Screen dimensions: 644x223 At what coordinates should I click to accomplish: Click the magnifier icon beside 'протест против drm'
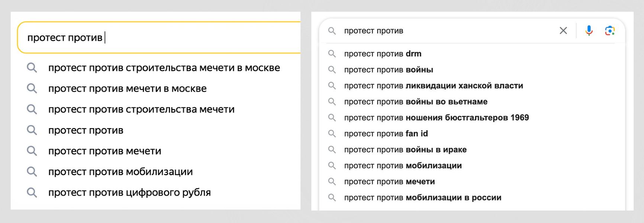332,54
